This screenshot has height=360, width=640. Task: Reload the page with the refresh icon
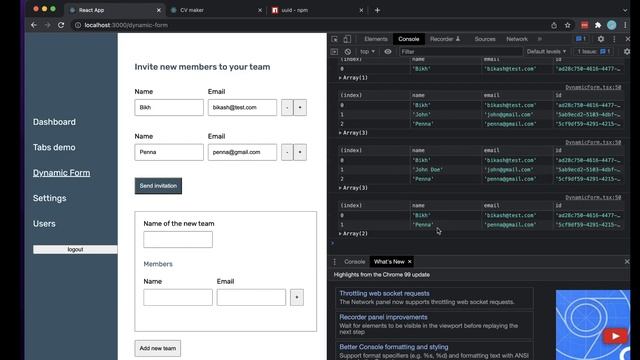pyautogui.click(x=61, y=25)
